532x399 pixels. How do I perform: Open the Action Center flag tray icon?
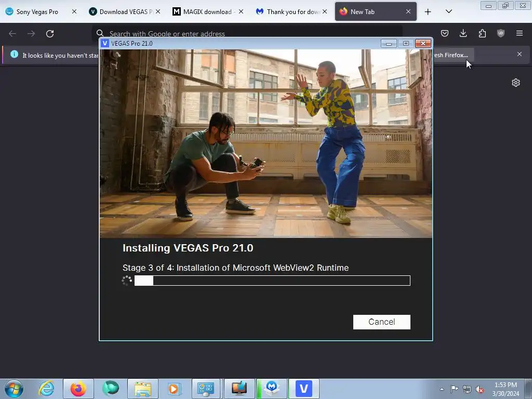coord(454,389)
